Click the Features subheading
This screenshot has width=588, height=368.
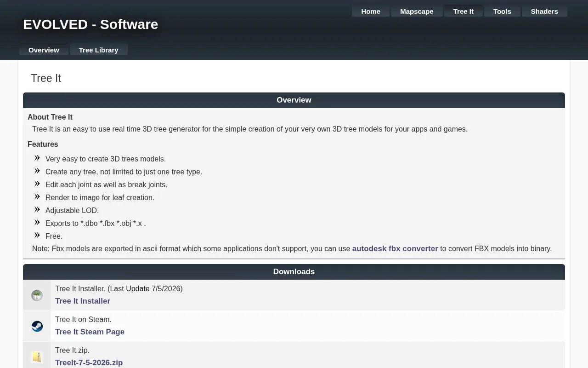[43, 144]
